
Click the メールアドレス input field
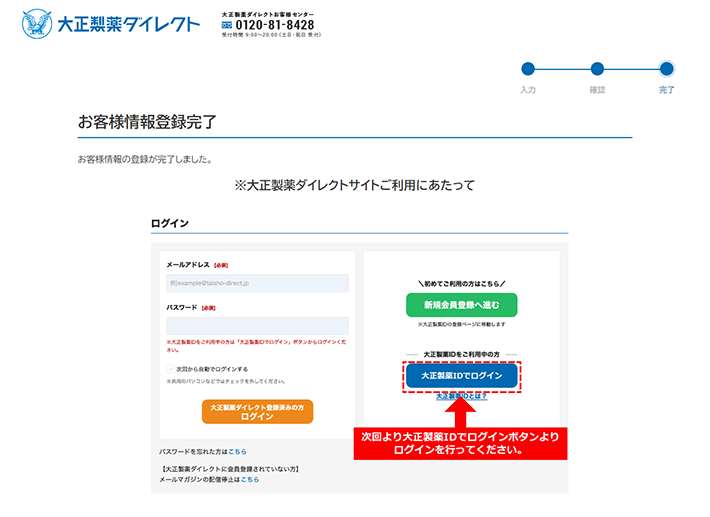coord(257,283)
